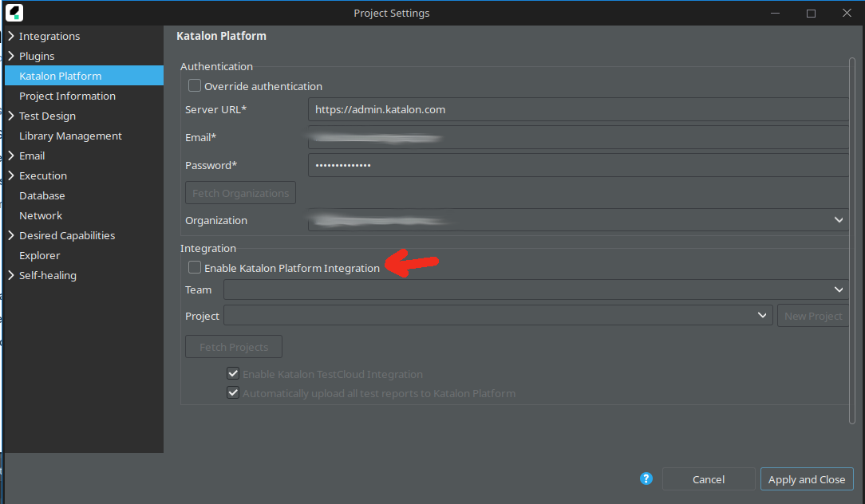The height and width of the screenshot is (504, 865).
Task: Click the New Project button
Action: tap(812, 315)
